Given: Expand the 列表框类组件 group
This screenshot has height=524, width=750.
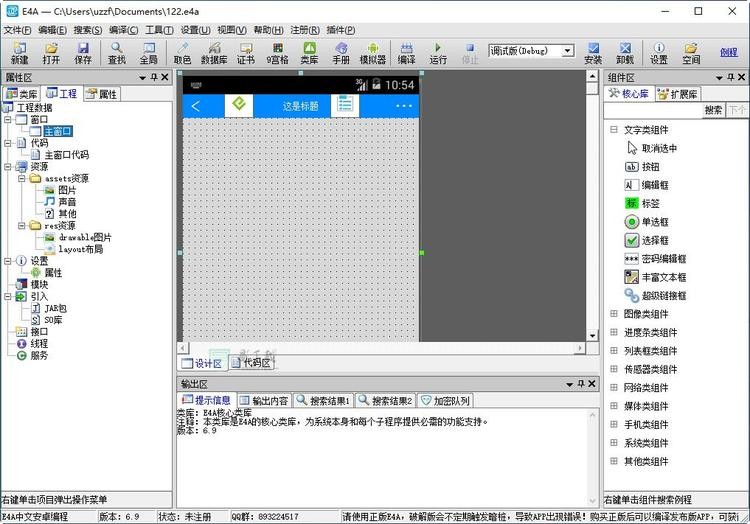Looking at the screenshot, I should point(614,351).
